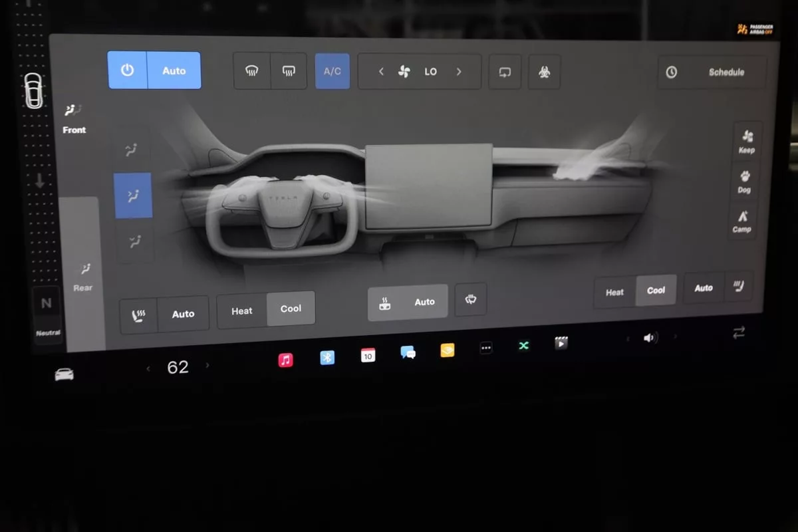Viewport: 798px width, 532px height.
Task: Tap the rear window defrost icon
Action: point(289,71)
